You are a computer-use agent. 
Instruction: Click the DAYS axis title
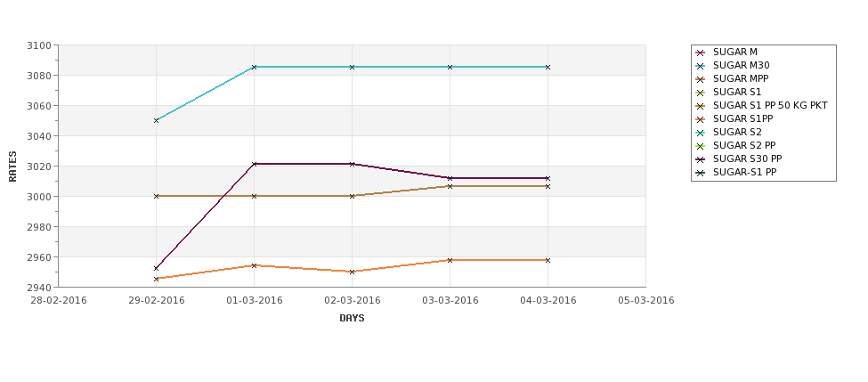352,319
